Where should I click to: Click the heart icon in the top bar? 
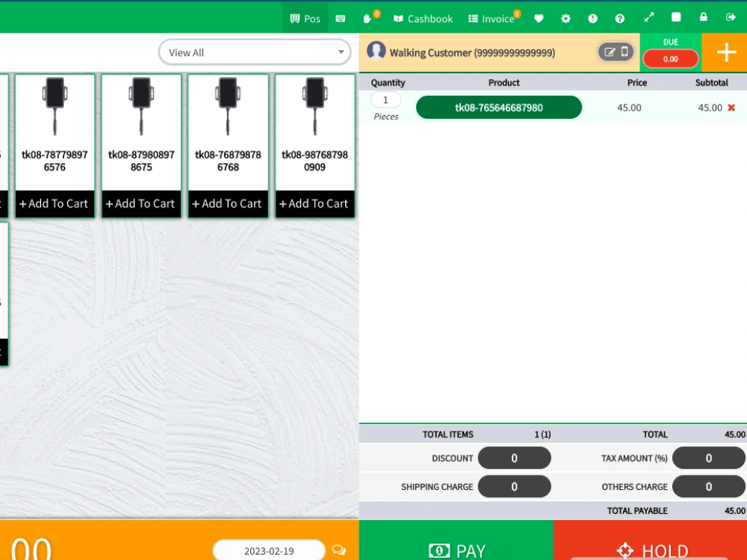tap(539, 19)
